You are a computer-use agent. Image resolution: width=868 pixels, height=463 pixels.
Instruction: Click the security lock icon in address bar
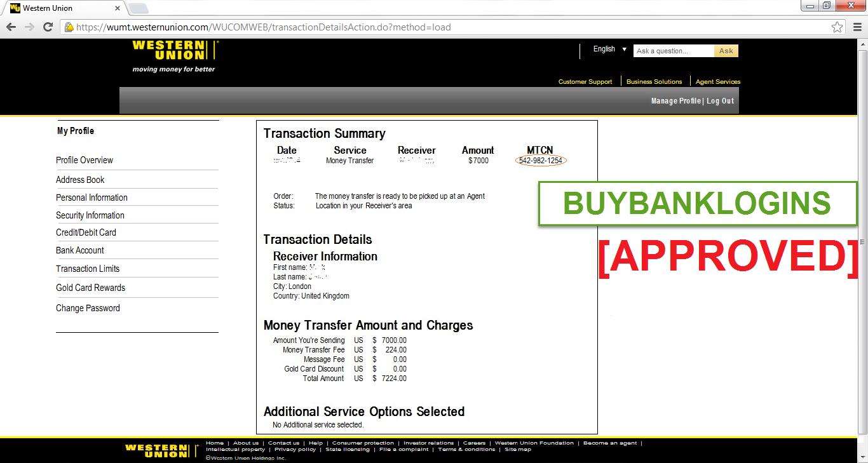(x=69, y=27)
